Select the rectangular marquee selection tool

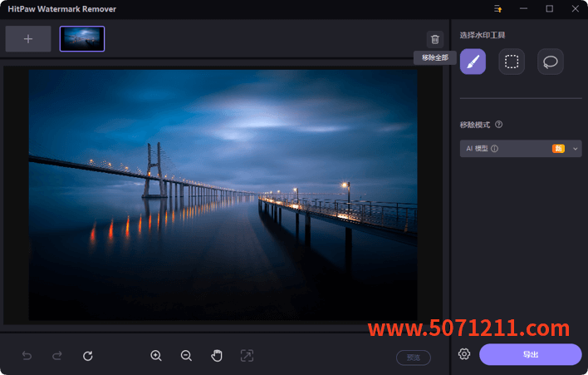512,62
